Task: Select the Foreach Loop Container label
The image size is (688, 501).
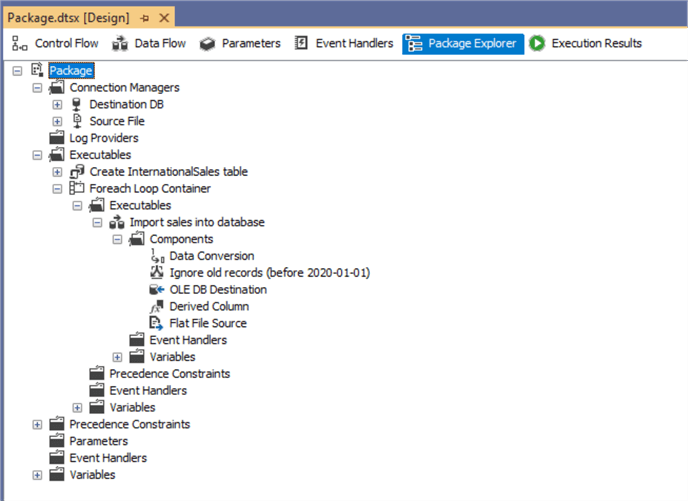Action: coord(150,189)
